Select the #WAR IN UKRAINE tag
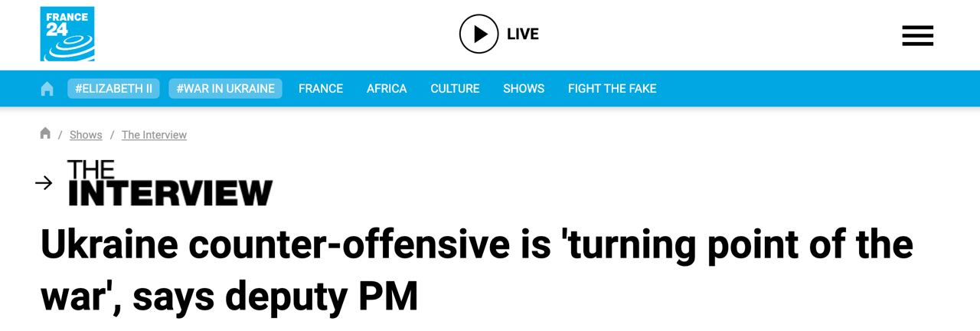 pos(225,89)
